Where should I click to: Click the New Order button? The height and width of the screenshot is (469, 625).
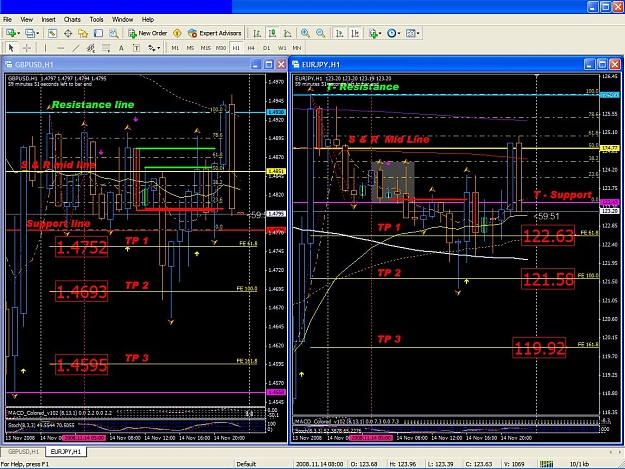click(x=147, y=33)
